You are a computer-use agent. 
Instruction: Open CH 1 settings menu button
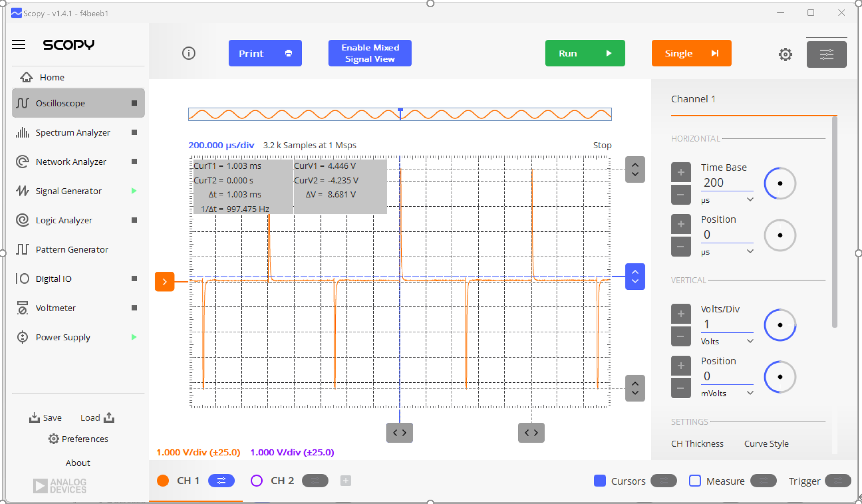click(x=221, y=481)
